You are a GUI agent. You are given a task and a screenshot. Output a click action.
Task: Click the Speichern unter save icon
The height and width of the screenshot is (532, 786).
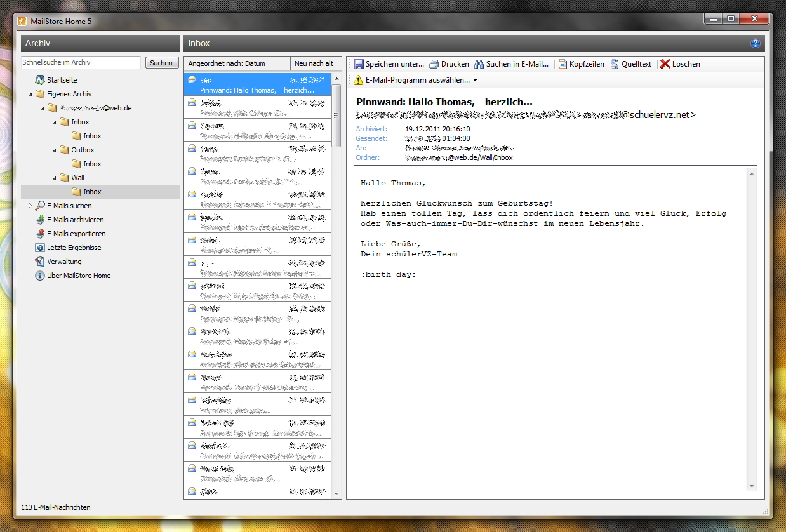(x=359, y=64)
